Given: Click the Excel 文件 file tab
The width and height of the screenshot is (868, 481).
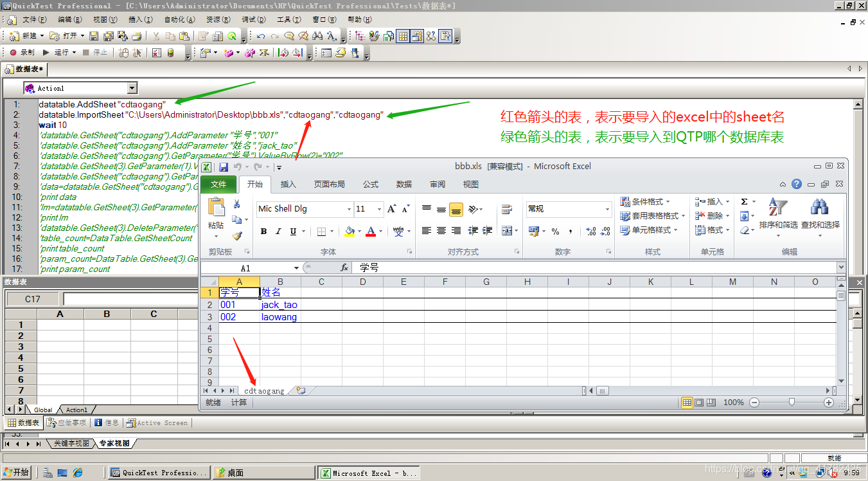Looking at the screenshot, I should (x=218, y=185).
